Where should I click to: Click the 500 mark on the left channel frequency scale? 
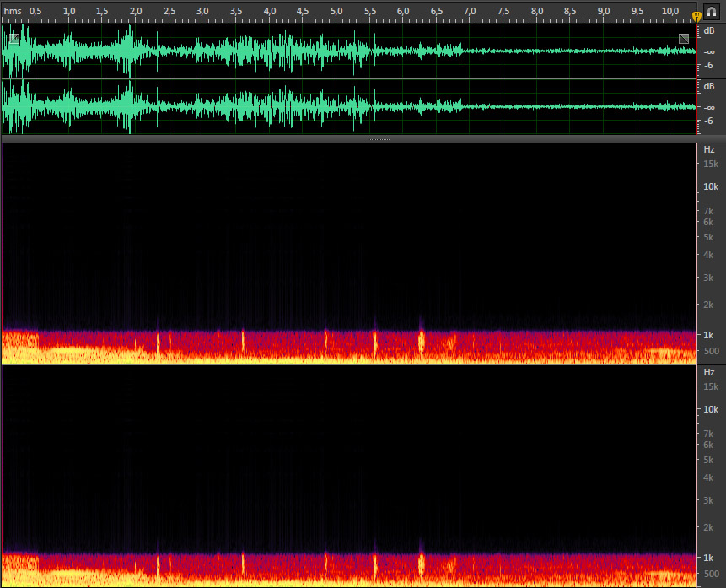click(x=711, y=351)
